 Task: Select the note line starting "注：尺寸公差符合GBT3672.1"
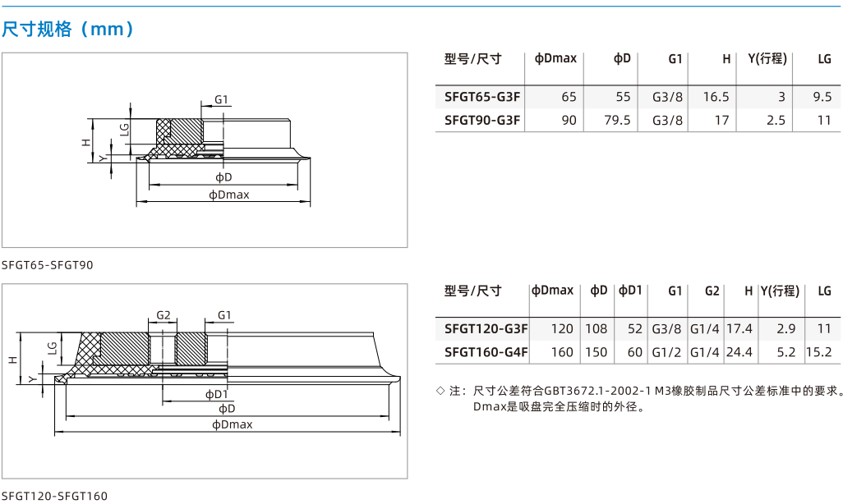(647, 391)
